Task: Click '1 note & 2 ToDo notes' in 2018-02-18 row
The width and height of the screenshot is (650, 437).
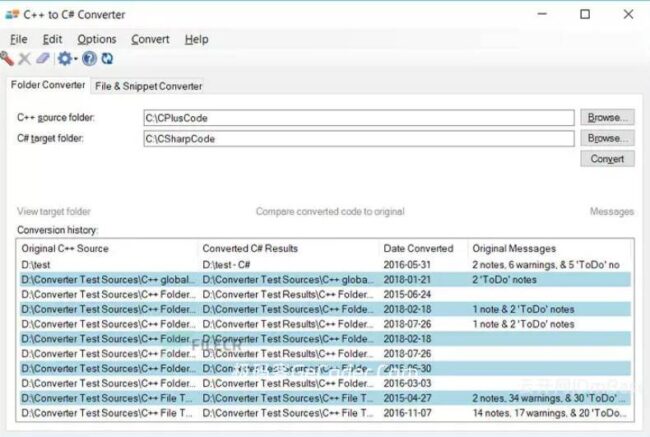Action: click(523, 309)
